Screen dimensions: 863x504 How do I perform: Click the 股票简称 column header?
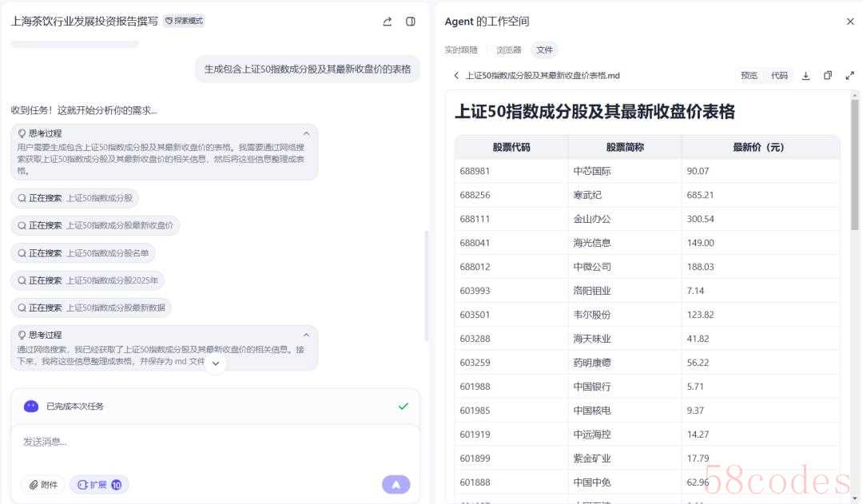click(x=625, y=147)
